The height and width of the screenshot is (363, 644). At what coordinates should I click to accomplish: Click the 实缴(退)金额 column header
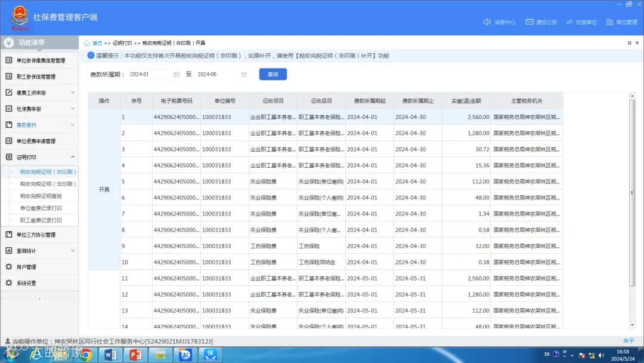click(x=466, y=101)
